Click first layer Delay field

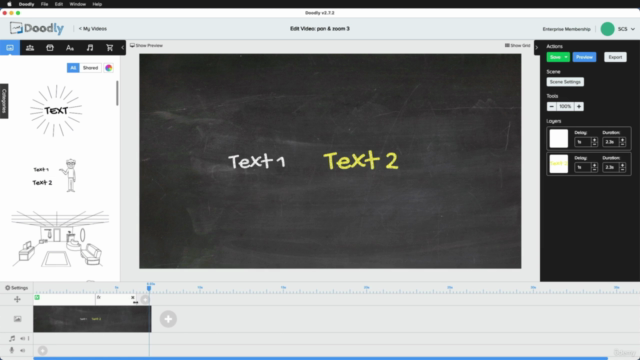(582, 142)
